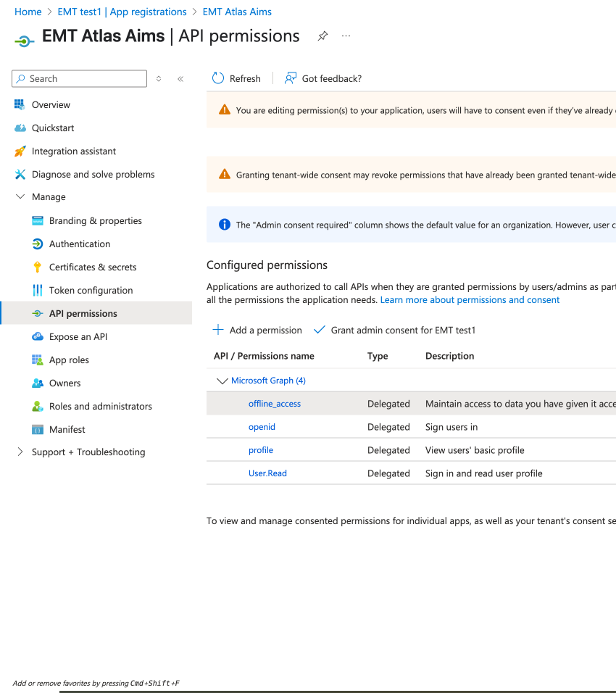Click Grant admin consent for EMT test1
This screenshot has width=616, height=693.
coord(395,330)
